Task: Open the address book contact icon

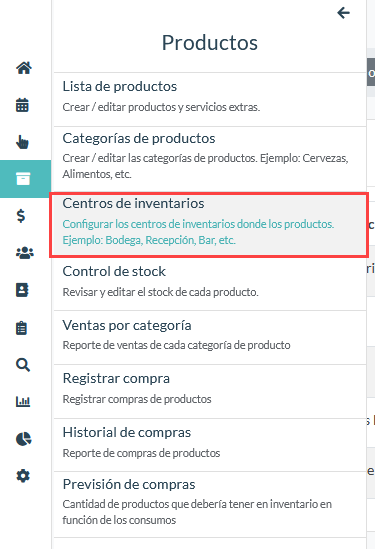Action: click(22, 290)
